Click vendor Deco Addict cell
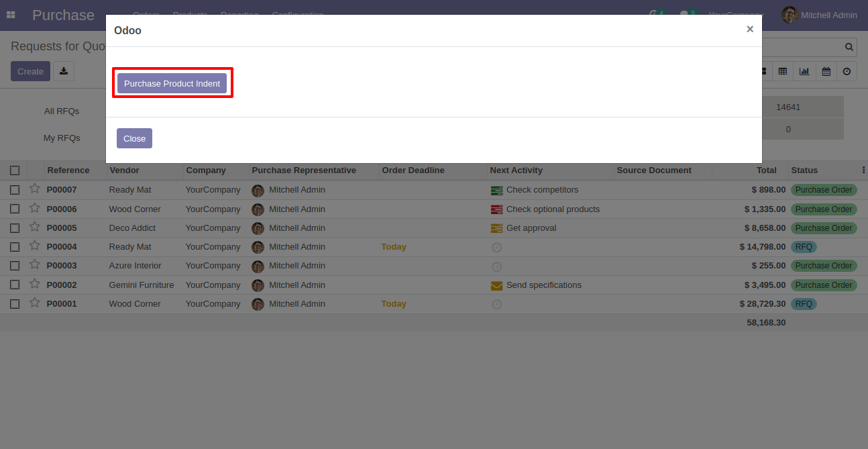 (x=131, y=228)
